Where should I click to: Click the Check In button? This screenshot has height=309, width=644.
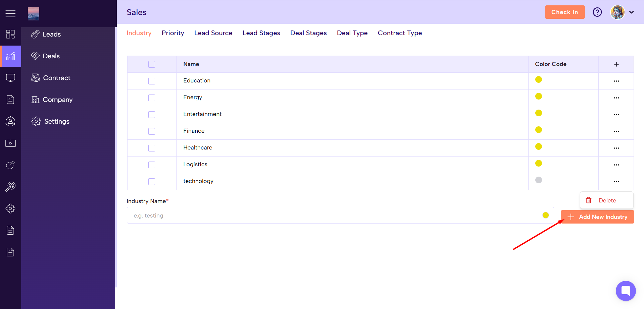[x=564, y=12]
